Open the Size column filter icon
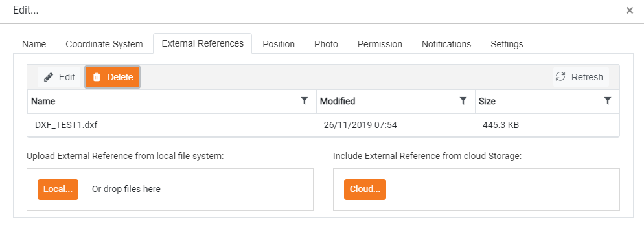 (x=608, y=101)
